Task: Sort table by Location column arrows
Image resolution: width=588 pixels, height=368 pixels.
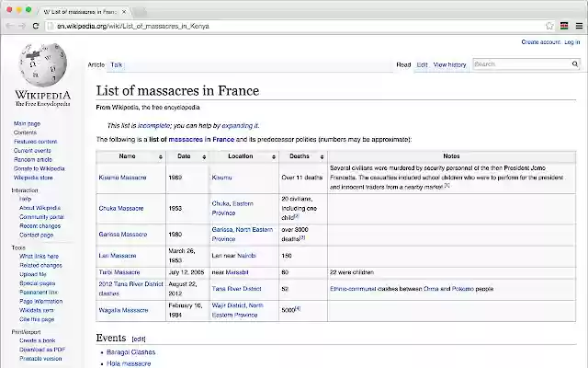Action: click(x=274, y=157)
